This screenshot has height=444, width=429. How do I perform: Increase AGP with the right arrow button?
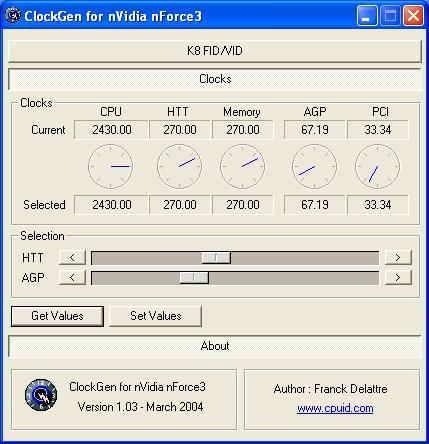pyautogui.click(x=398, y=278)
